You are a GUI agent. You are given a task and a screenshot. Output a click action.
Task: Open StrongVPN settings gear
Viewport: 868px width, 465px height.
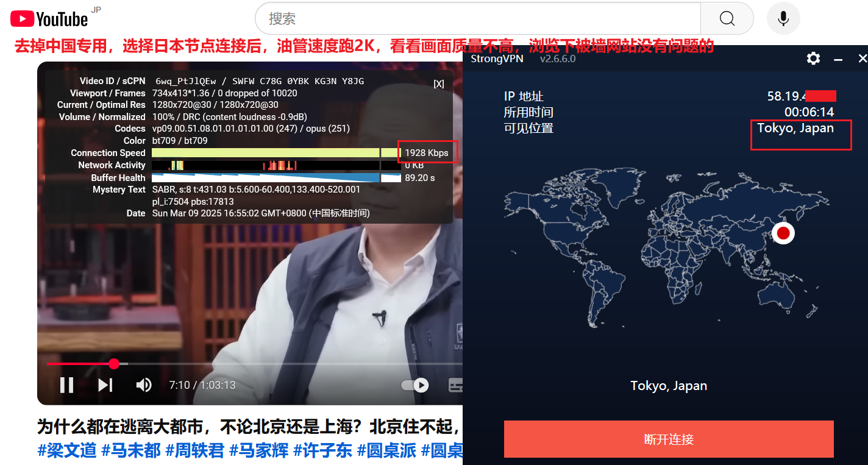point(813,59)
